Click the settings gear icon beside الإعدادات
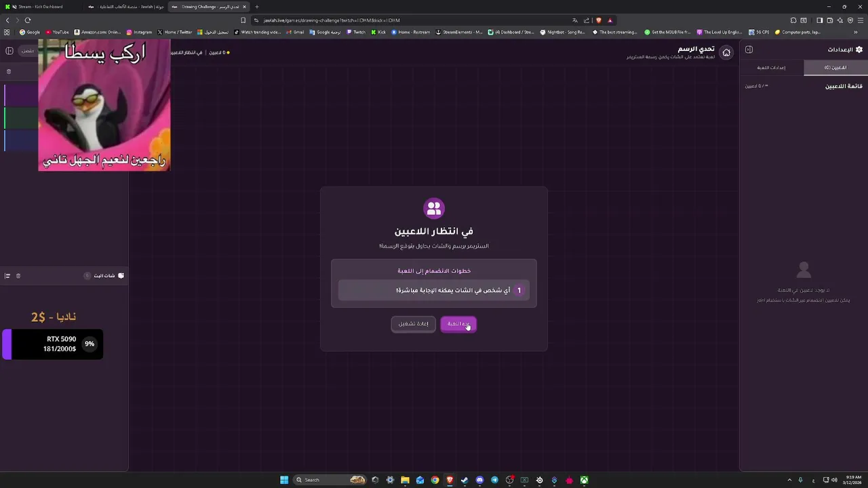Viewport: 868px width, 488px height. pos(859,49)
